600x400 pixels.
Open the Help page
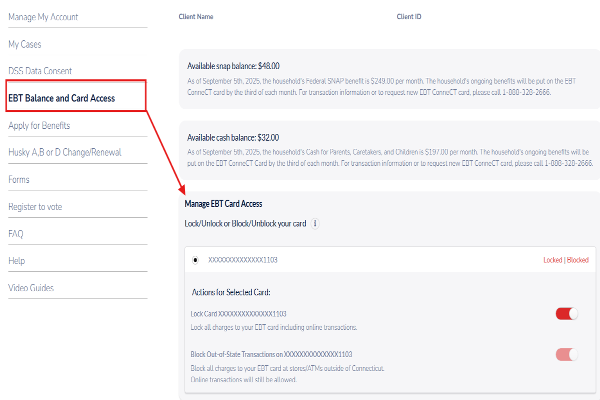tap(16, 261)
